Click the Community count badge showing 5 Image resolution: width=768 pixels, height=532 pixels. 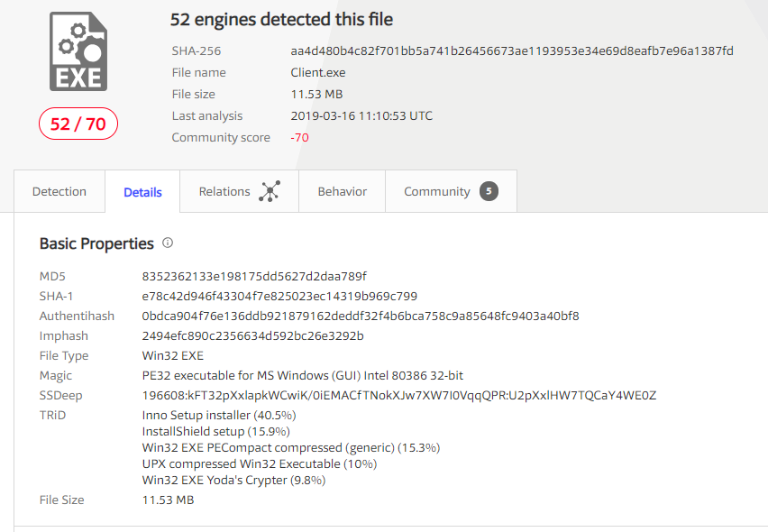[x=489, y=191]
